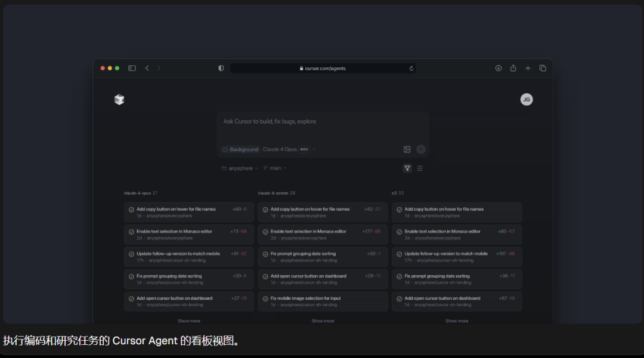Click the lock icon in address bar

pyautogui.click(x=302, y=69)
